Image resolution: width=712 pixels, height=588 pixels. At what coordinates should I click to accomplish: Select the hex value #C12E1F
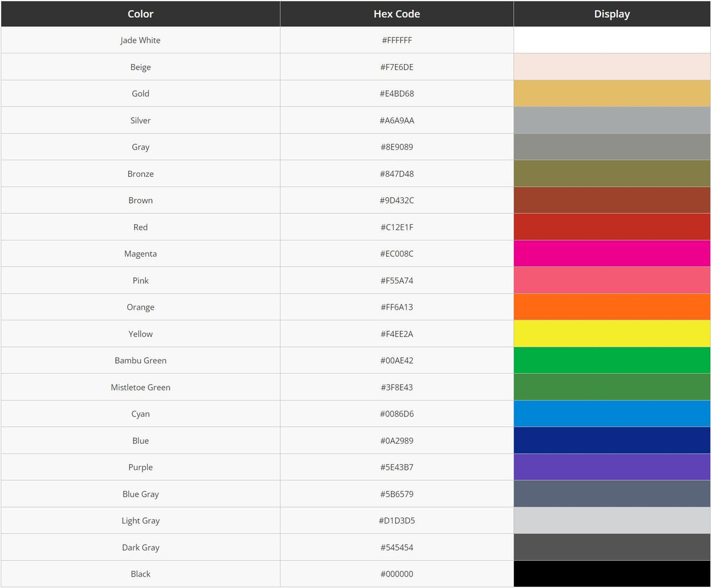coord(397,227)
